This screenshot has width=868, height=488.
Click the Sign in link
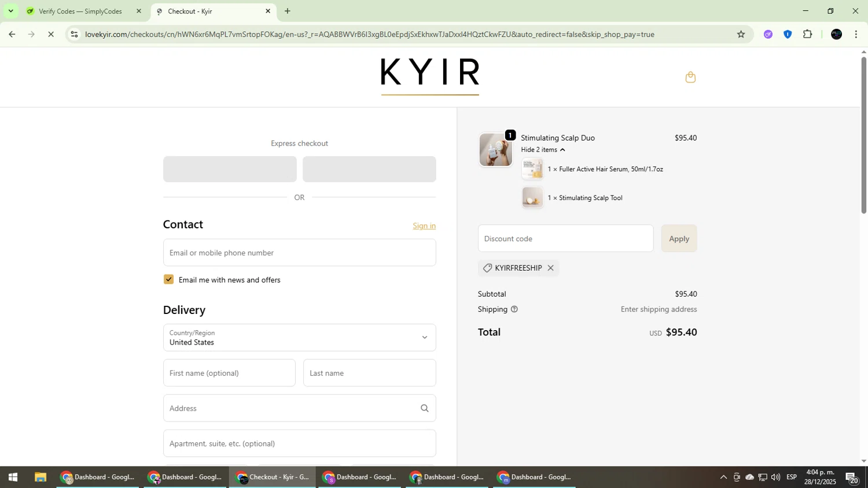tap(424, 225)
